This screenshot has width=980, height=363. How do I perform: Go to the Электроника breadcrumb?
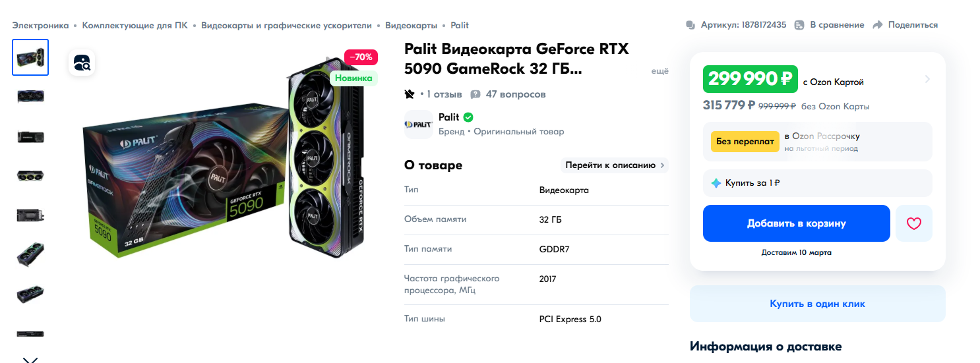40,25
